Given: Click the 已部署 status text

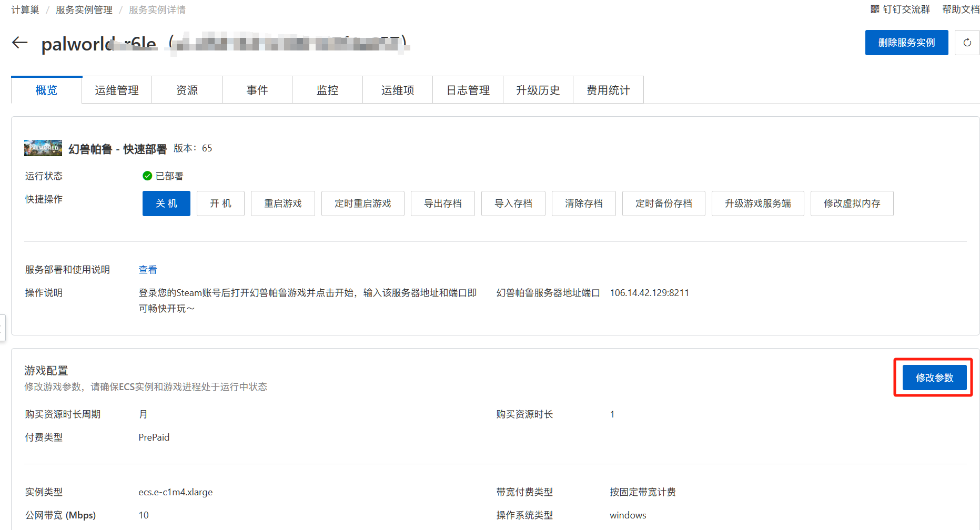Looking at the screenshot, I should click(x=169, y=176).
